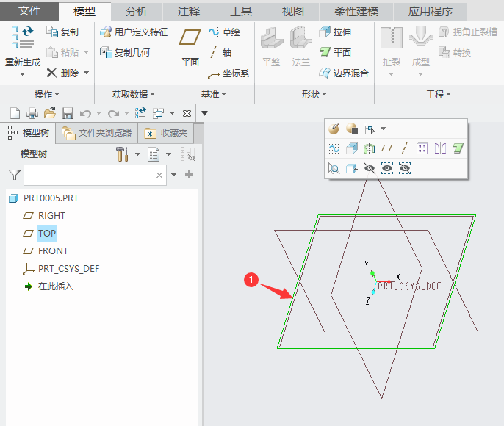Screen dimensions: 504x426
Task: Click the Copy (复制) button
Action: tap(62, 32)
